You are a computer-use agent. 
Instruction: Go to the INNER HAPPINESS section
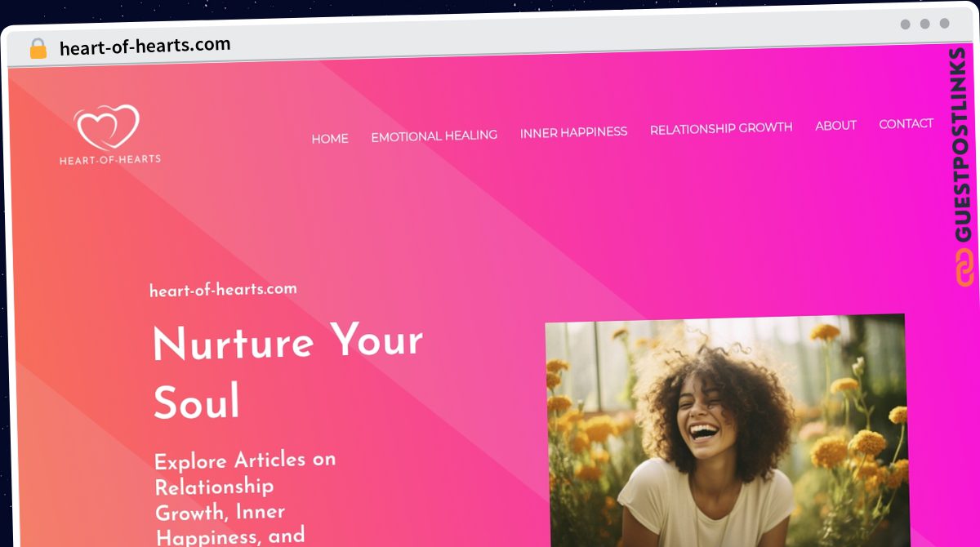click(x=574, y=131)
